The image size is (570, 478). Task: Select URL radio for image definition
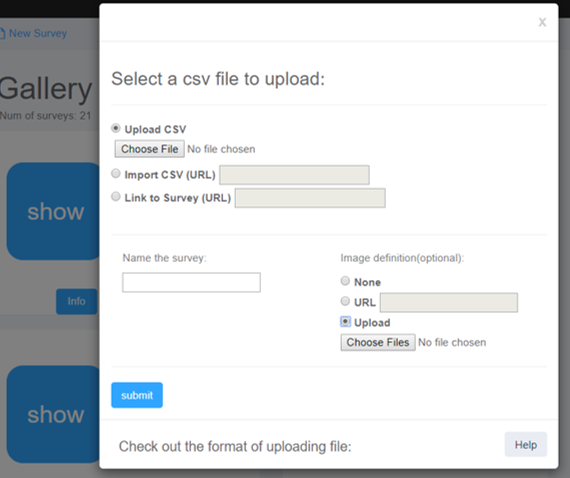[x=345, y=301]
